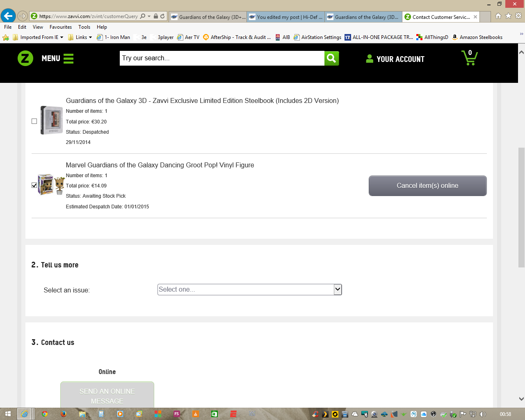
Task: Click the browser Forward arrow button
Action: (23, 16)
